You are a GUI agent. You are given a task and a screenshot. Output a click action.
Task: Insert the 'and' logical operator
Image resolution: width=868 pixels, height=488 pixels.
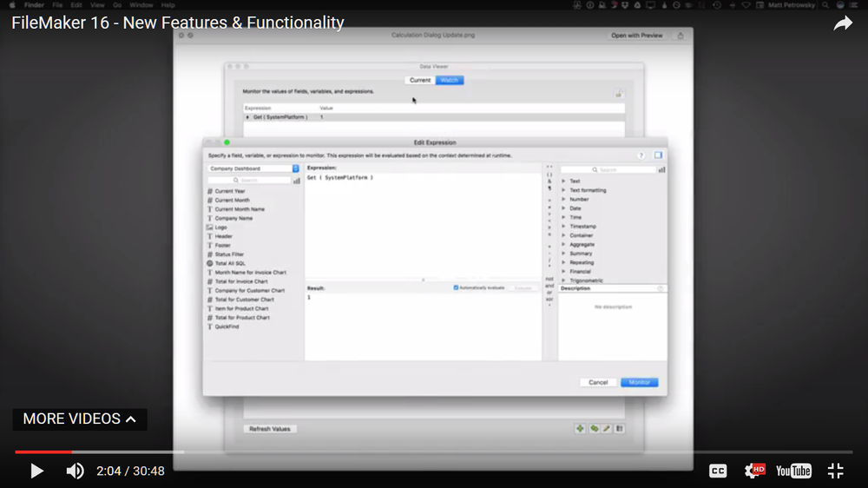[x=549, y=286]
